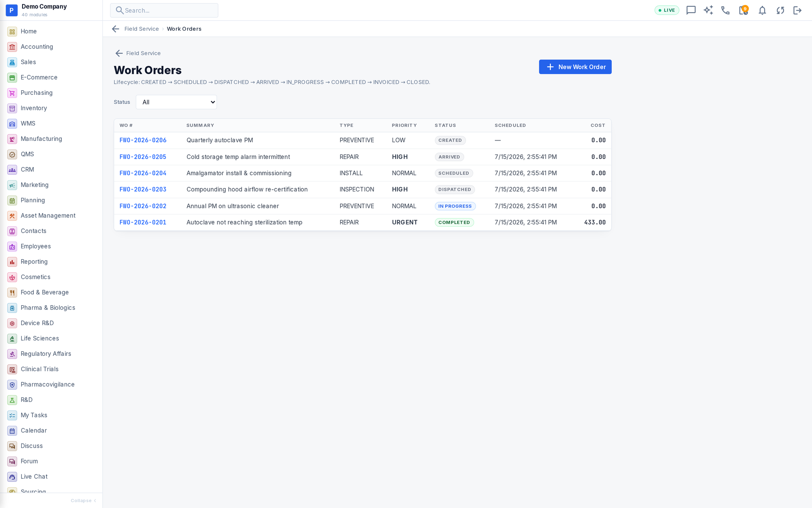
Task: Click the Marketing megaphone icon
Action: (x=12, y=185)
